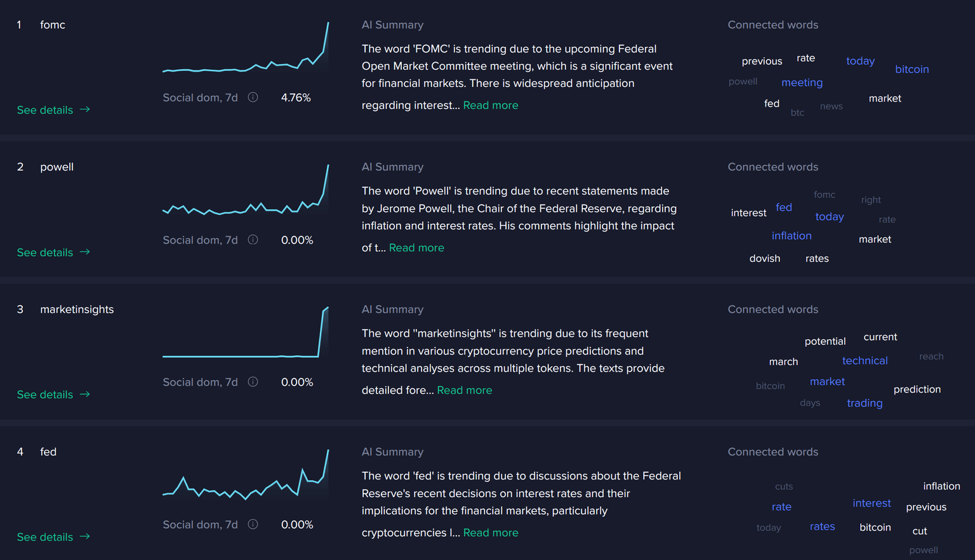Expand fomc AI summary with Read more

(x=490, y=105)
